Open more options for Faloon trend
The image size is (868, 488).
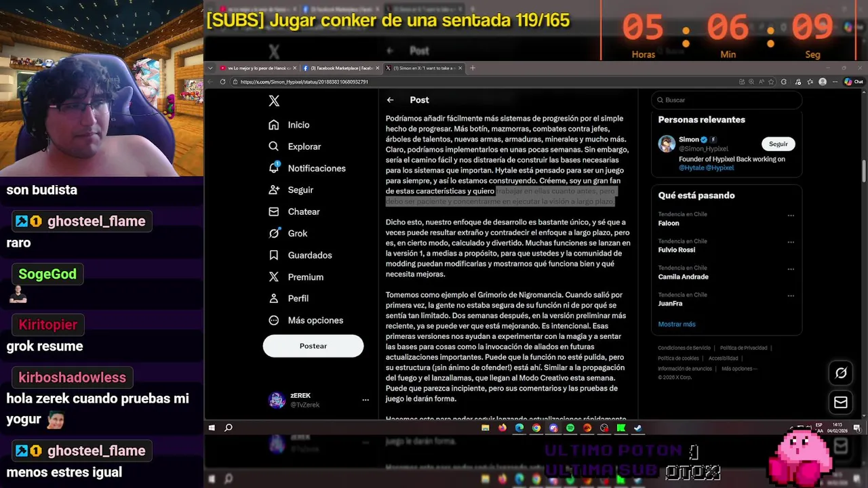(x=791, y=216)
